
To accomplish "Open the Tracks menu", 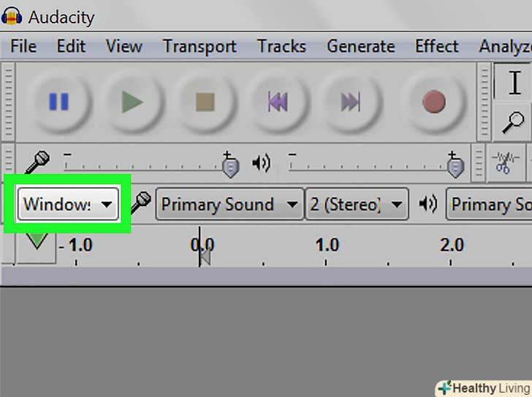I will [281, 46].
